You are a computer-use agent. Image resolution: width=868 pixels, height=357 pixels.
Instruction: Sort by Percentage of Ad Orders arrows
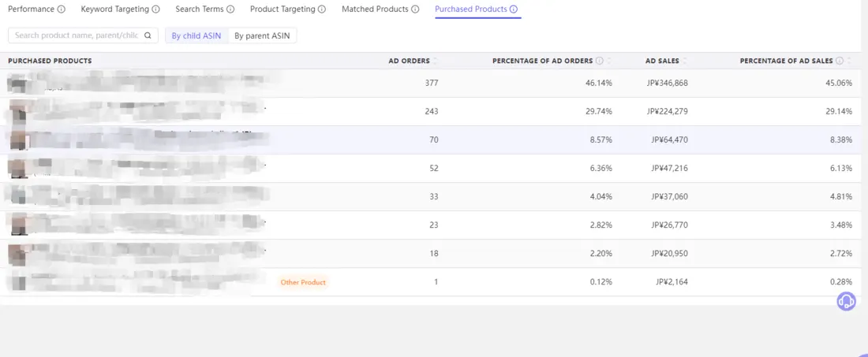click(609, 61)
